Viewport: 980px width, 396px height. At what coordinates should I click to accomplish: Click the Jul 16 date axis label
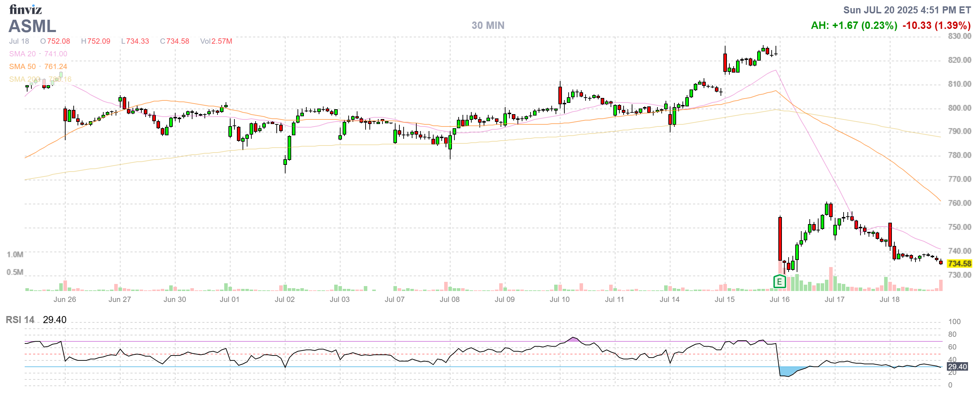click(779, 299)
